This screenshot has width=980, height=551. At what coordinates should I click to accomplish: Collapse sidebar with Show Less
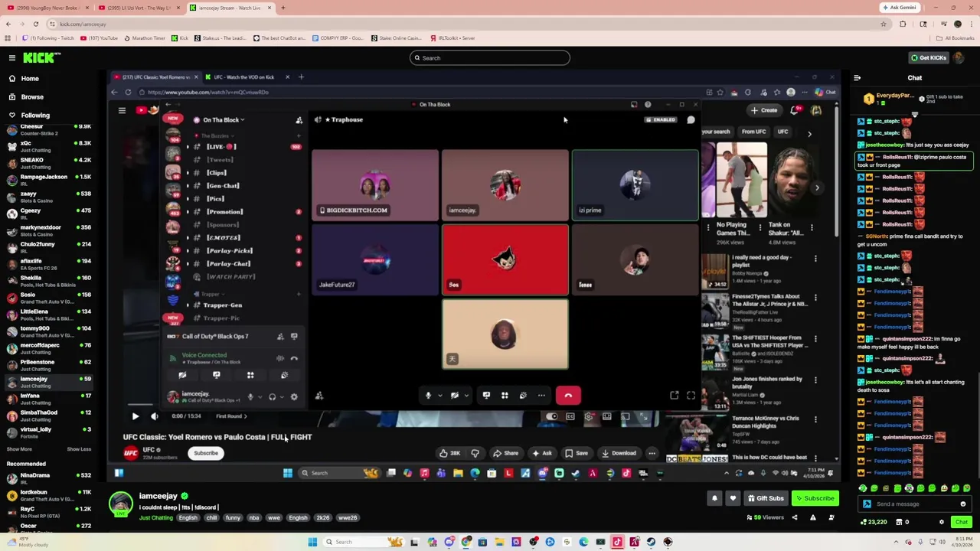(79, 449)
